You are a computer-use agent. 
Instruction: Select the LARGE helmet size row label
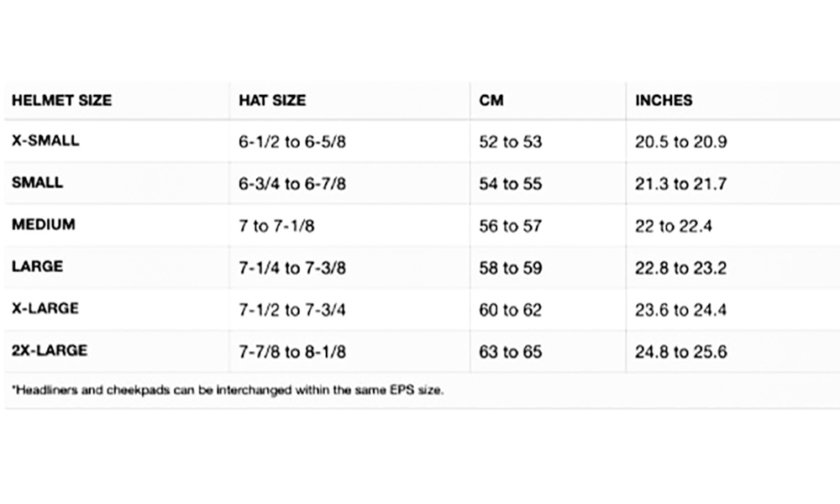[38, 266]
